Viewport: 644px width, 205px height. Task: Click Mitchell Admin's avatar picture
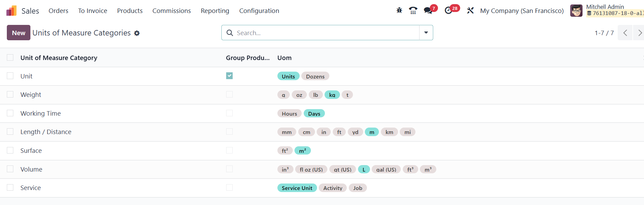pyautogui.click(x=576, y=11)
